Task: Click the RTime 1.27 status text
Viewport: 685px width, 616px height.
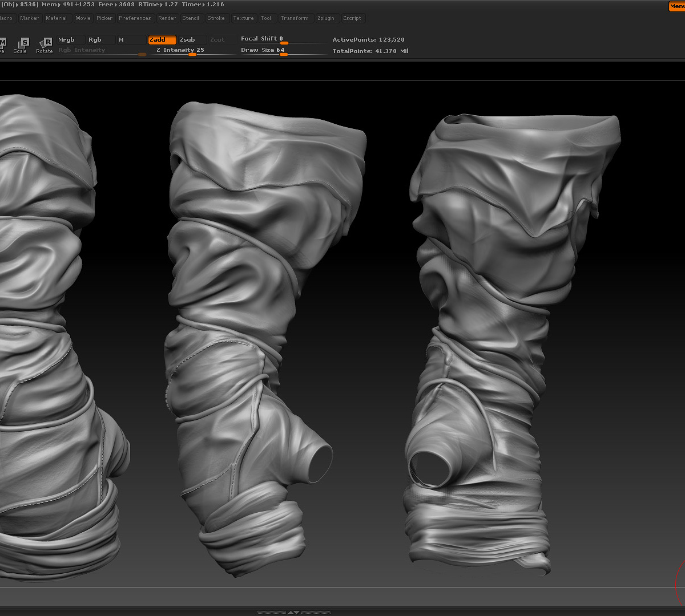Action: tap(158, 5)
